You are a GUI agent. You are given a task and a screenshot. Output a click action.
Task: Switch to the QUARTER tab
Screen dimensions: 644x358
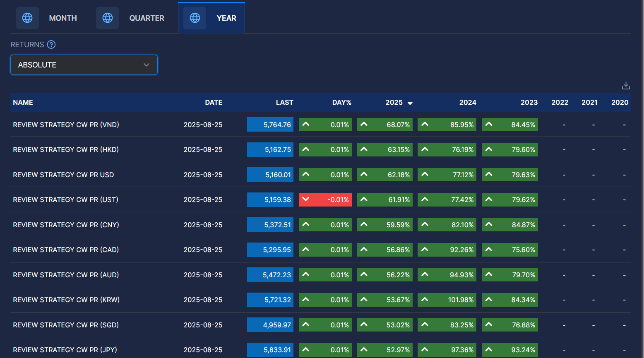(130, 18)
